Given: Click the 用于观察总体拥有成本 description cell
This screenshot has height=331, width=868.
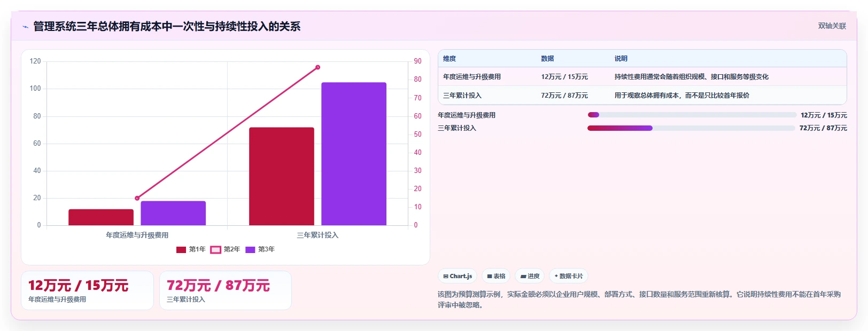Looking at the screenshot, I should coord(682,96).
